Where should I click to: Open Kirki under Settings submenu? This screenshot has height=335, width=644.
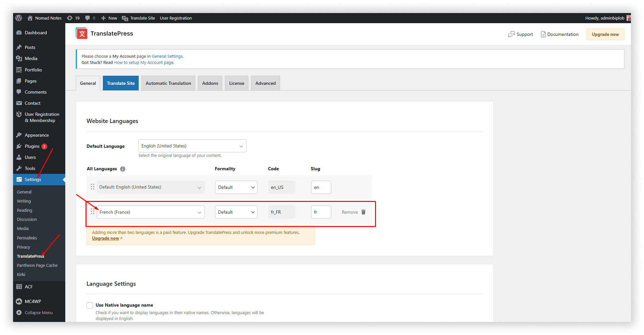[21, 275]
